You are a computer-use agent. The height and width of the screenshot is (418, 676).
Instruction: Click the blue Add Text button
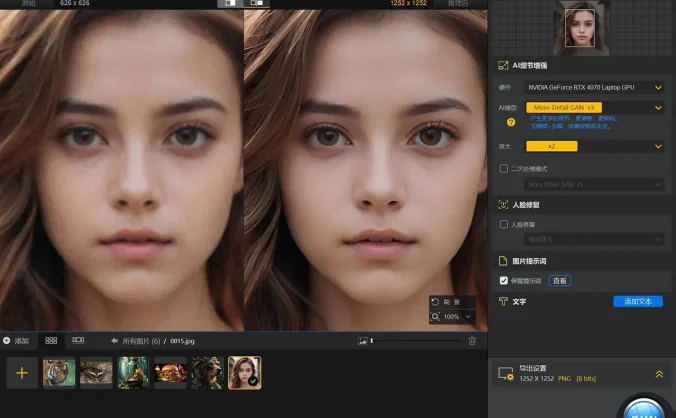pyautogui.click(x=638, y=301)
